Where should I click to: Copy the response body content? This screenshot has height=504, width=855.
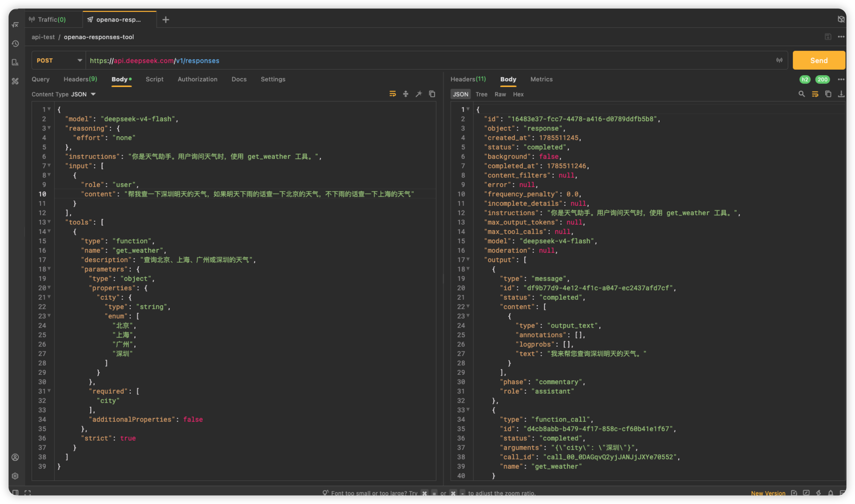(x=828, y=94)
